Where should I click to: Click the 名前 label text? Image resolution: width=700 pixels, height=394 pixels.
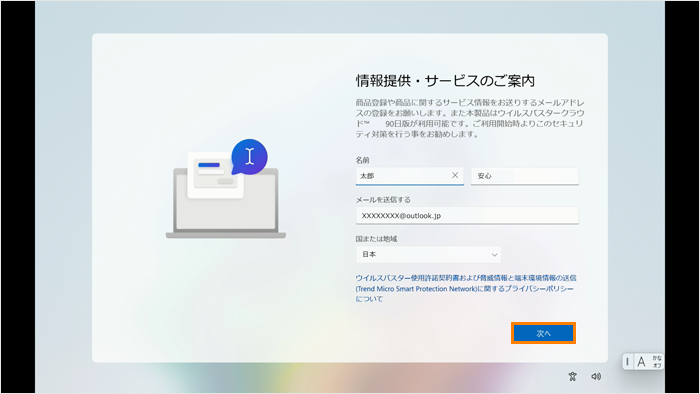pyautogui.click(x=362, y=160)
